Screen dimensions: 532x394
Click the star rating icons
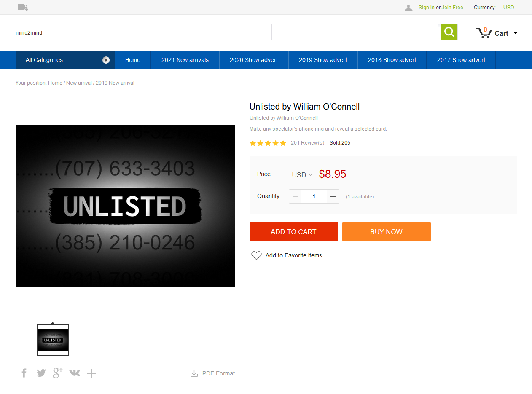tap(268, 143)
